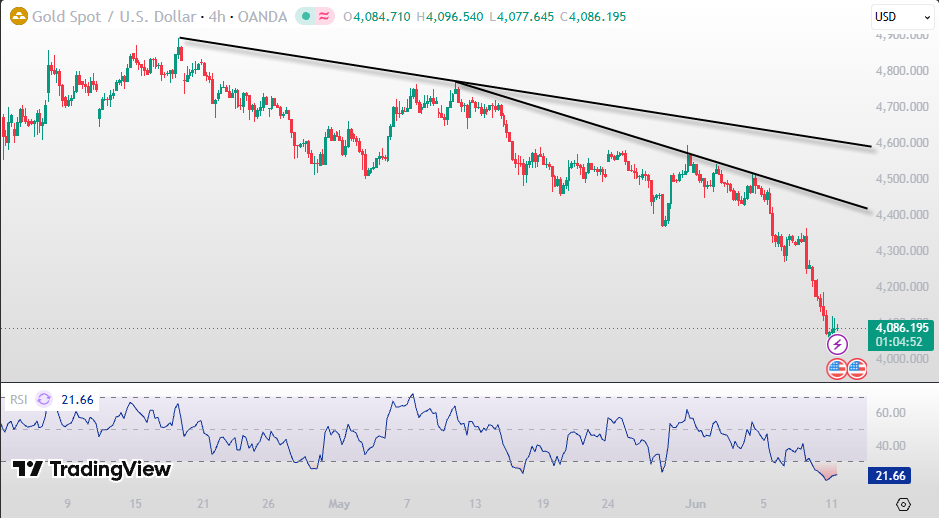
Task: Click the open price value O4,084.710
Action: [x=377, y=17]
